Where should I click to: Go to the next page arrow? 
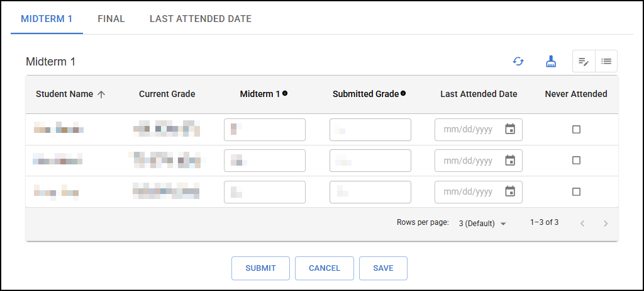tap(606, 224)
